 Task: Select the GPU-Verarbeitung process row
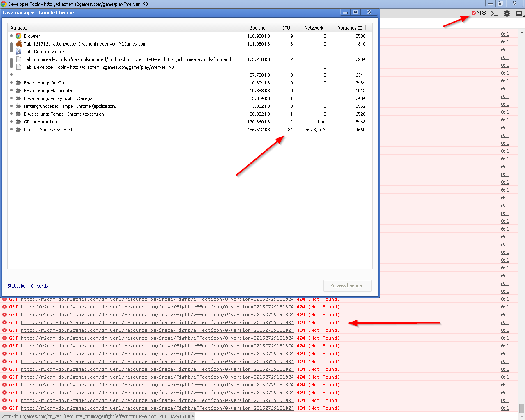click(x=41, y=122)
